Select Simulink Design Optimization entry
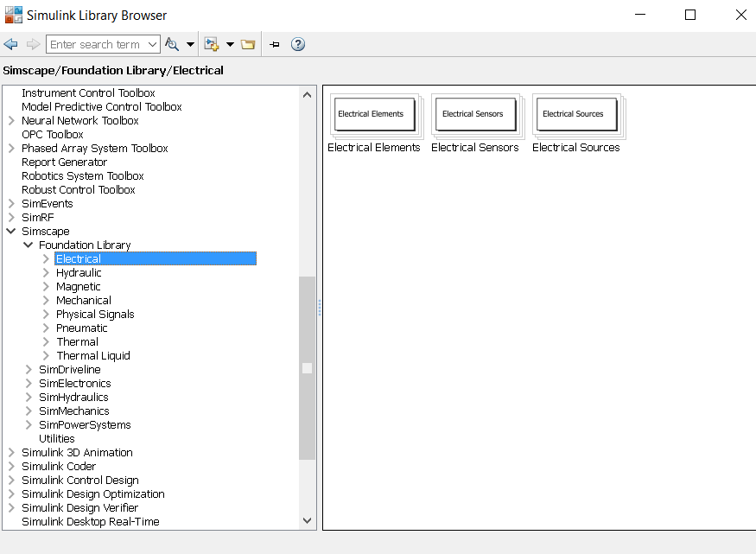 pyautogui.click(x=93, y=494)
